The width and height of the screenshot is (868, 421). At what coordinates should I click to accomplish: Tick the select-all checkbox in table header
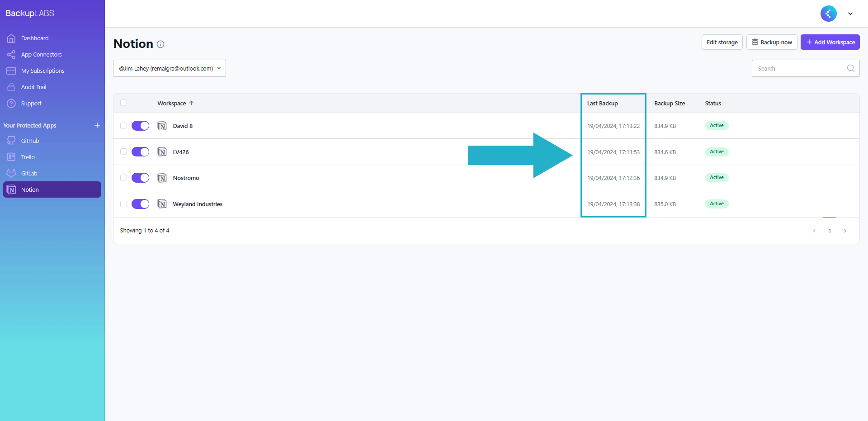tap(123, 103)
